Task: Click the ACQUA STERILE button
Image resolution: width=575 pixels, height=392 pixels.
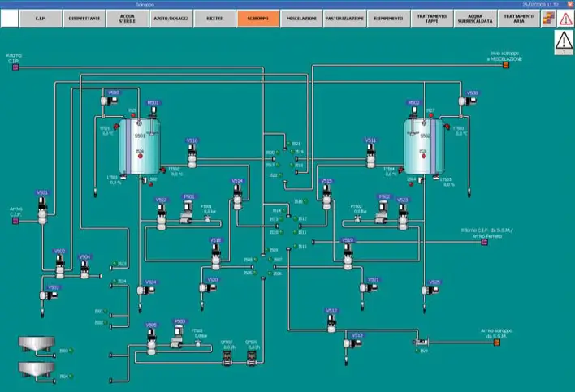Action: [x=128, y=17]
